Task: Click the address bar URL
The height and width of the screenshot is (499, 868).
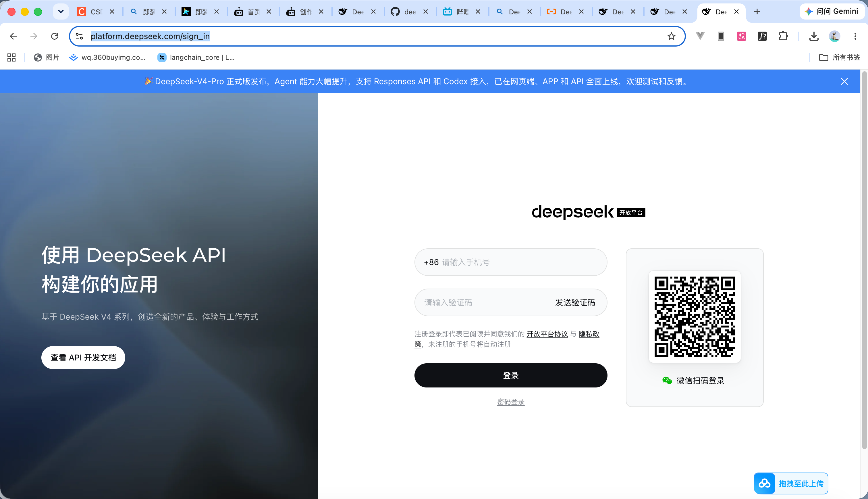Action: pyautogui.click(x=150, y=36)
